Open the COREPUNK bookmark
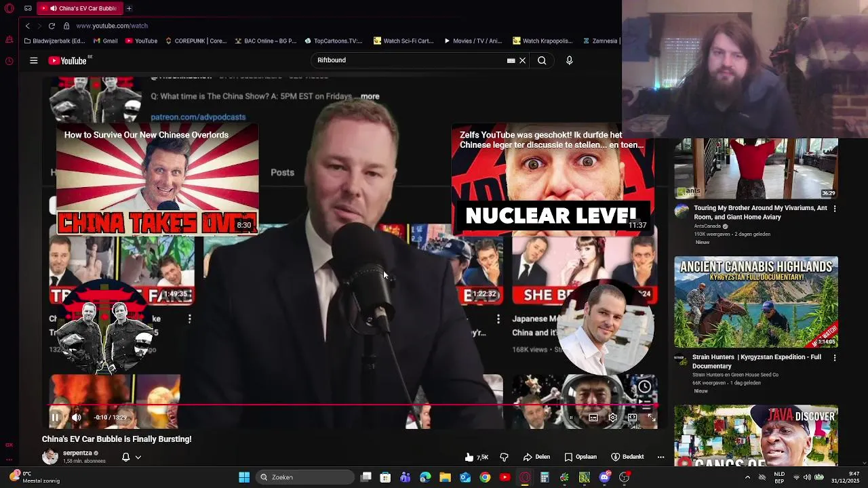This screenshot has width=868, height=488. click(x=195, y=41)
